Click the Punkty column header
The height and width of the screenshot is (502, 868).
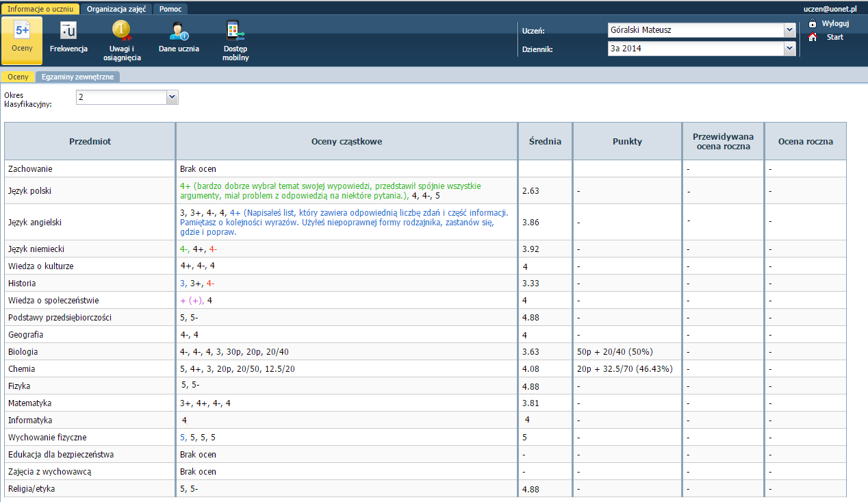[627, 141]
